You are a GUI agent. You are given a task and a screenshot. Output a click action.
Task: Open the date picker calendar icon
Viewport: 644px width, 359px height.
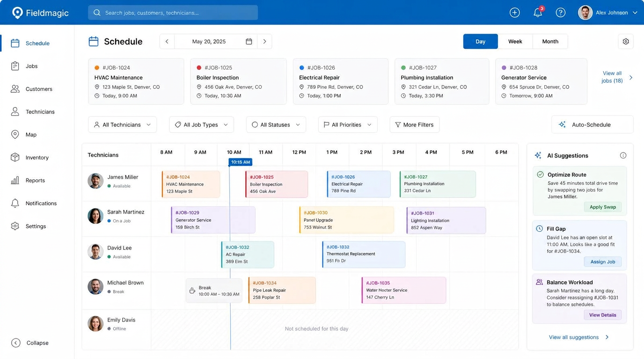click(249, 42)
